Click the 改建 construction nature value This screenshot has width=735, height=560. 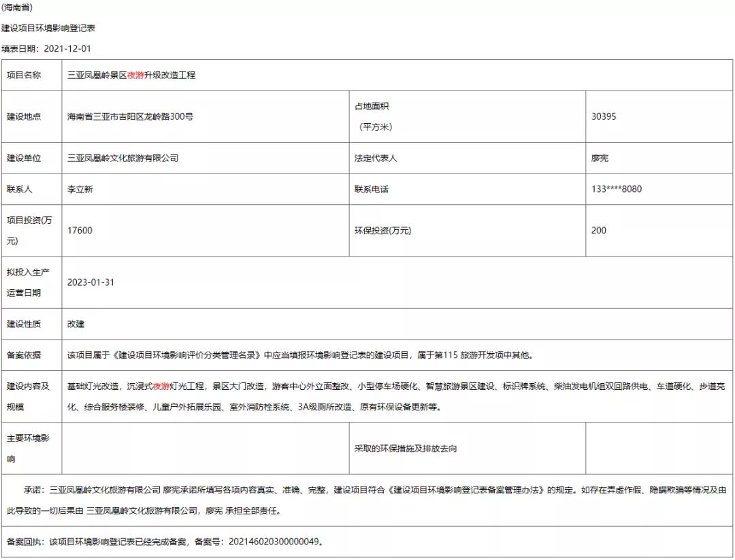[x=76, y=324]
